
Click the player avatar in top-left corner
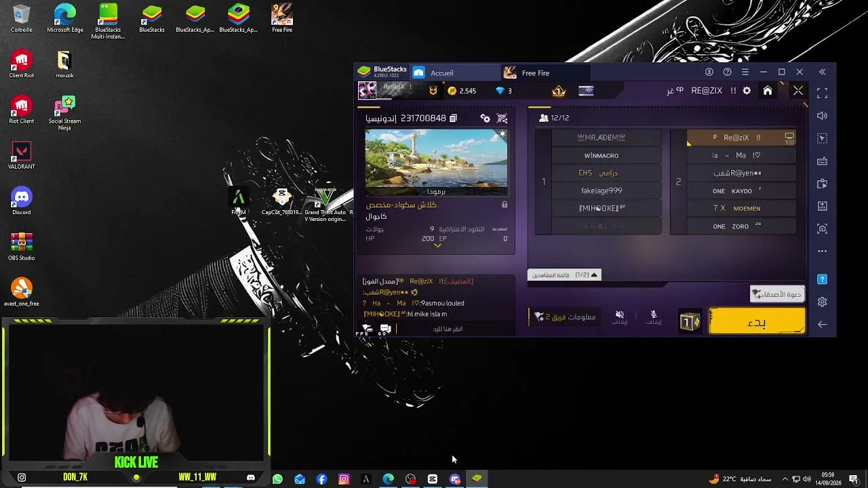coord(367,90)
